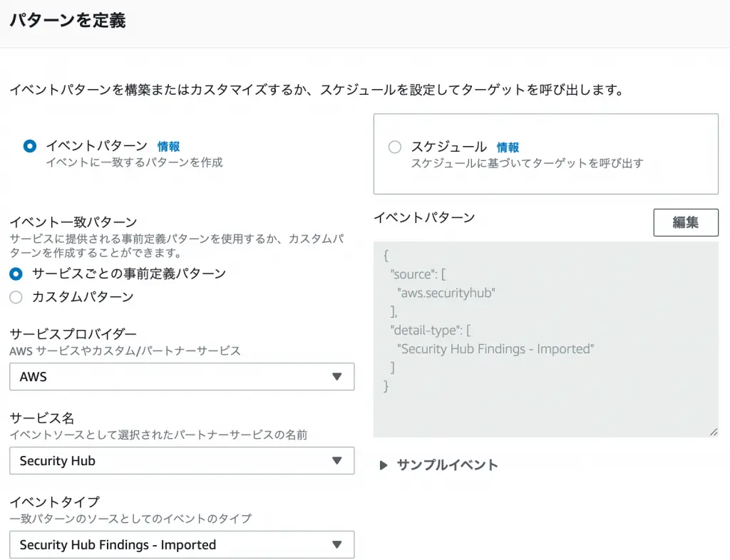Click the "aws.securityhub" source value

(446, 293)
